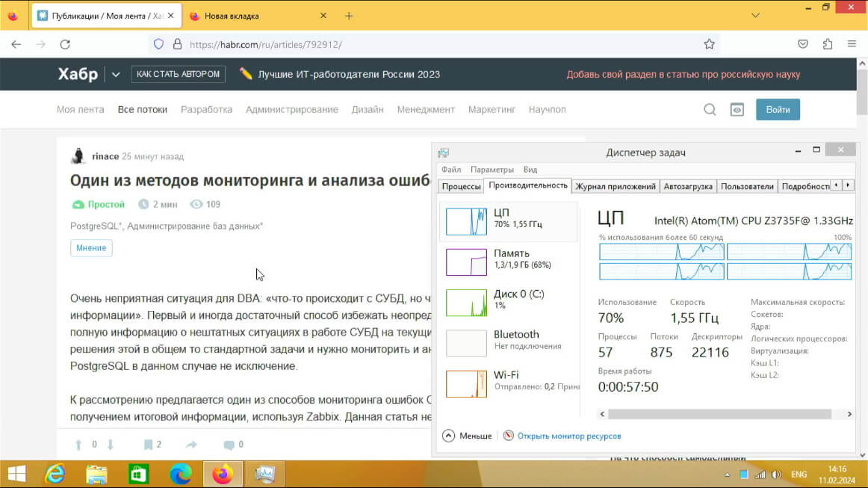The width and height of the screenshot is (868, 488).
Task: Collapse Task Manager with Меньше button
Action: [x=467, y=436]
